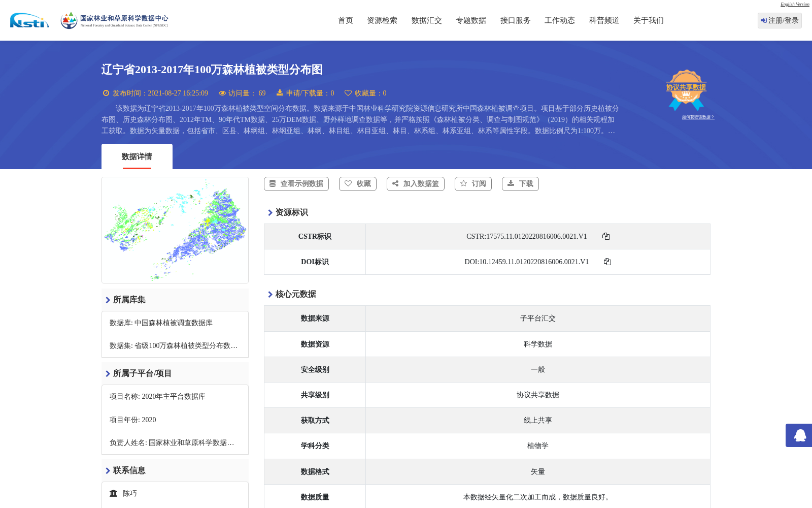
Task: Click the clock icon beside 发布时间
Action: click(106, 93)
